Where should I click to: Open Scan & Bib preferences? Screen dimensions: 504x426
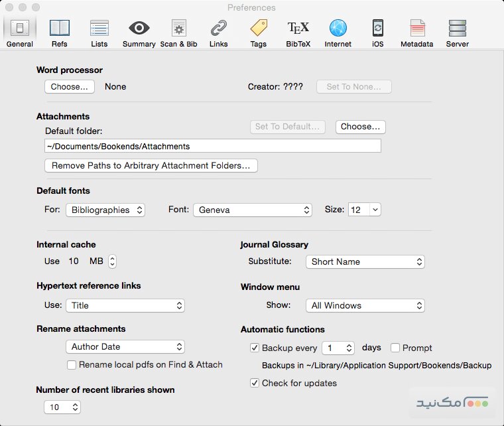178,33
